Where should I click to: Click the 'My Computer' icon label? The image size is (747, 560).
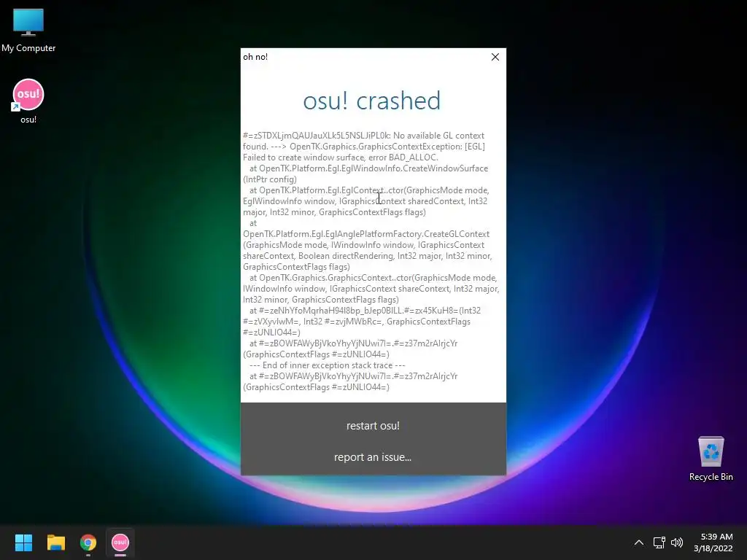28,48
